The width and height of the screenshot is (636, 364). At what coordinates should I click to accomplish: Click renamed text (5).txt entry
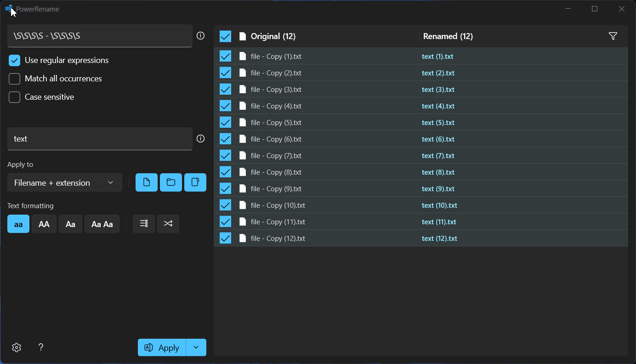click(438, 123)
